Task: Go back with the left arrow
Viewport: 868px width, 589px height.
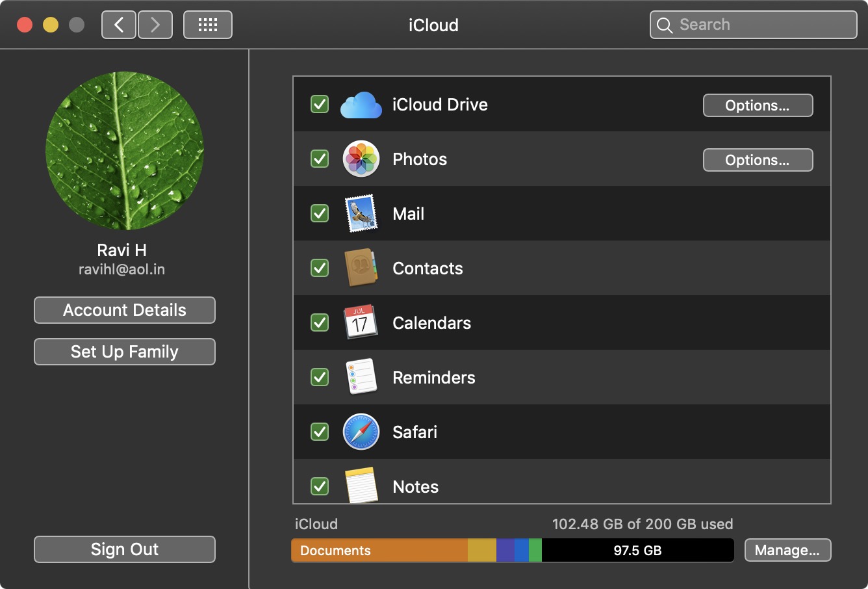Action: (x=119, y=25)
